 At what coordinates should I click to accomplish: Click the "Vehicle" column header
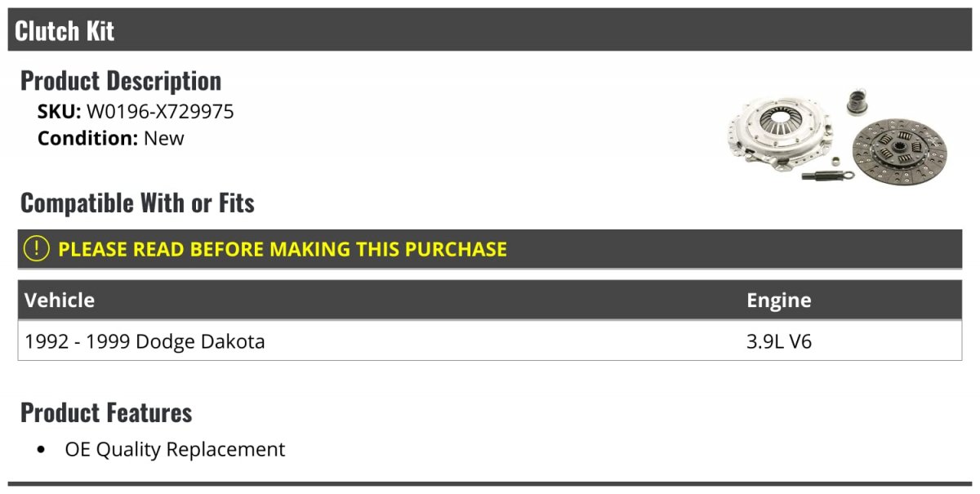[x=60, y=300]
